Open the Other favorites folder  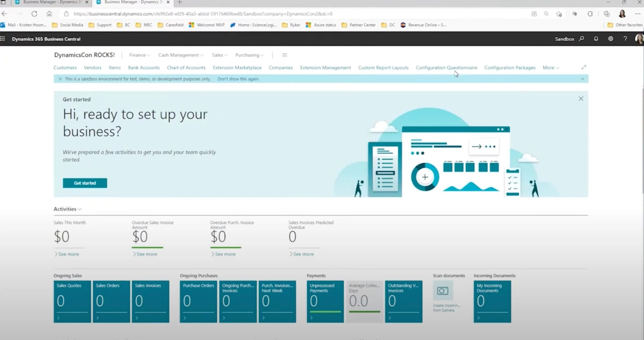click(625, 25)
